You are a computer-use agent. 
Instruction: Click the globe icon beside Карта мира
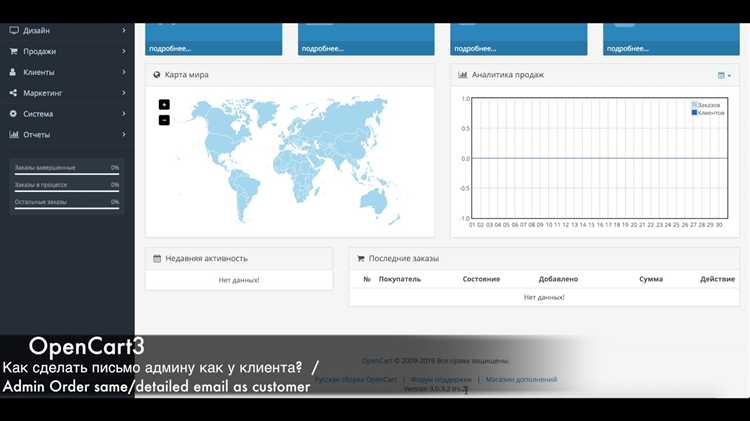coord(157,75)
